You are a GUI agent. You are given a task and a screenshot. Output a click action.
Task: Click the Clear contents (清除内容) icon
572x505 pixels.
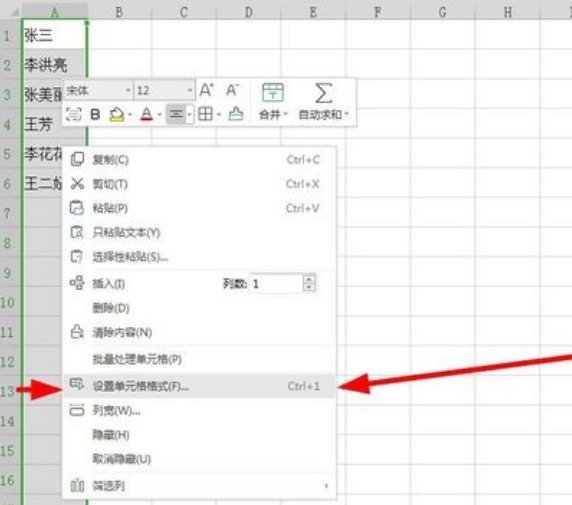click(77, 332)
